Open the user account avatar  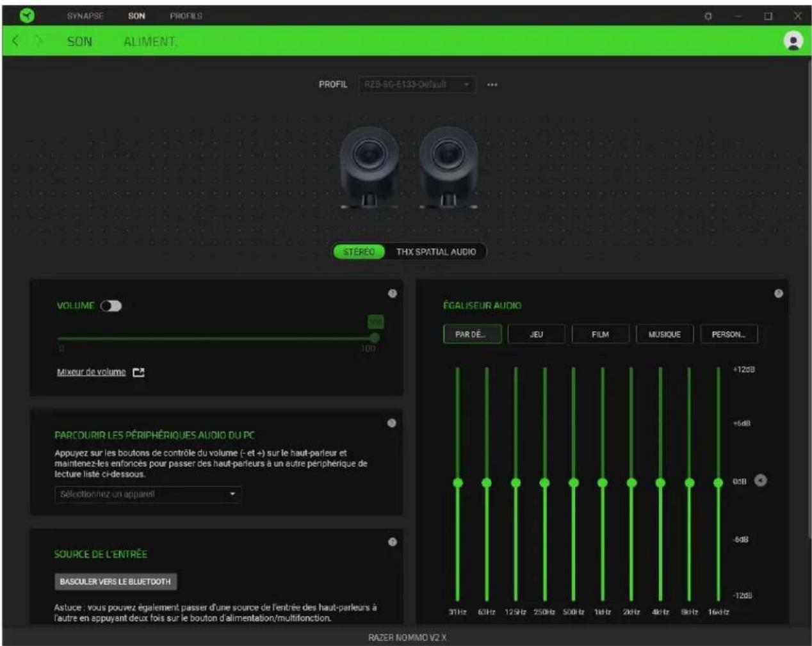click(x=793, y=41)
